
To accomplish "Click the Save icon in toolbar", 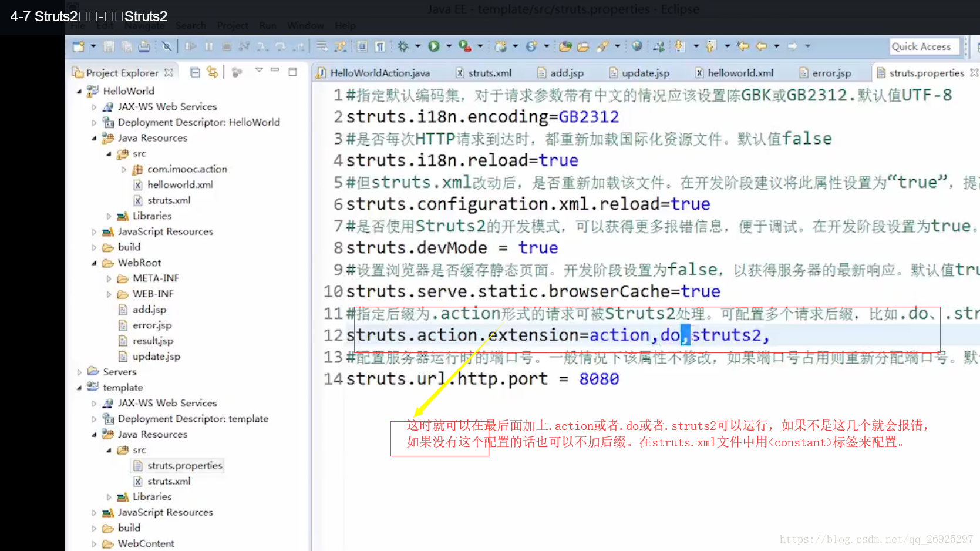I will [x=109, y=46].
